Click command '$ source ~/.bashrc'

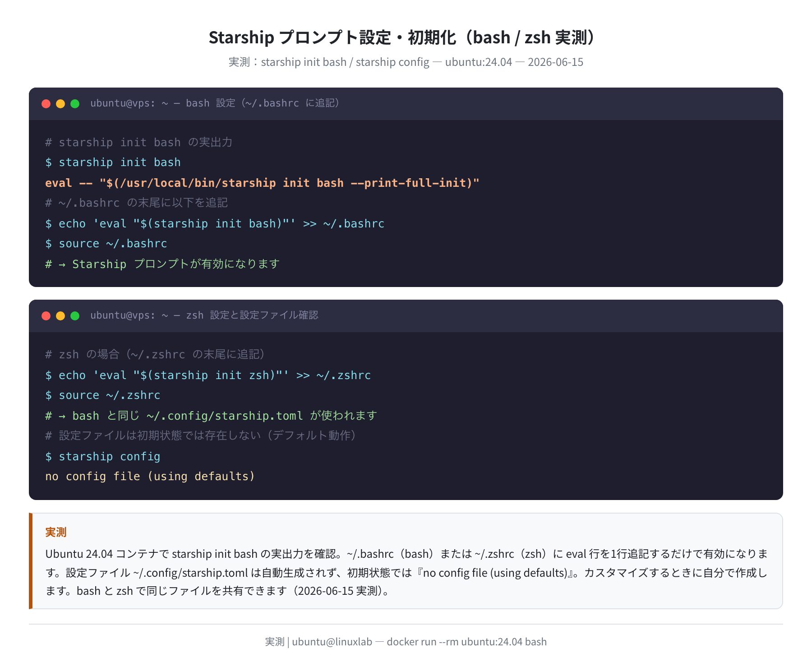(x=106, y=244)
